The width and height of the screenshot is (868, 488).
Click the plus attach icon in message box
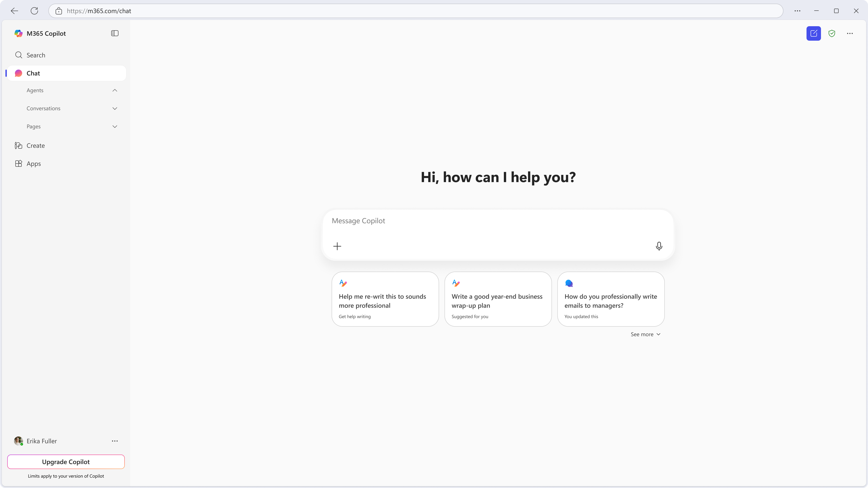pos(337,246)
